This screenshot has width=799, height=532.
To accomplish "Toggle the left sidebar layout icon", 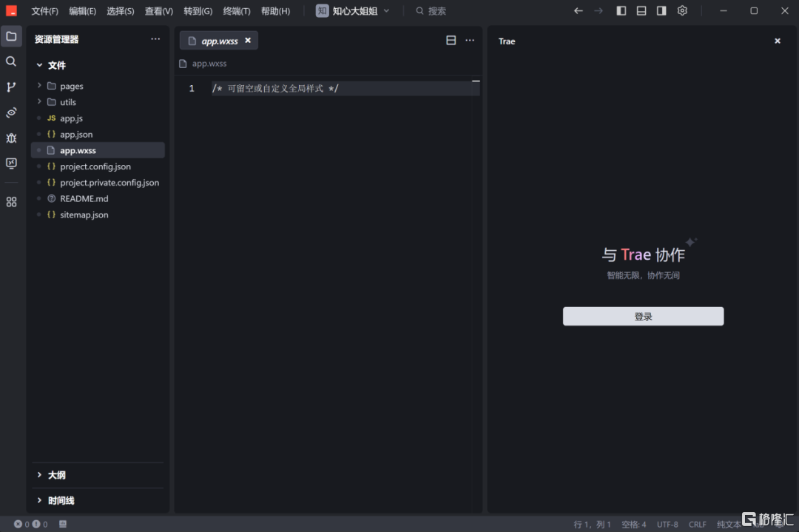I will coord(621,10).
